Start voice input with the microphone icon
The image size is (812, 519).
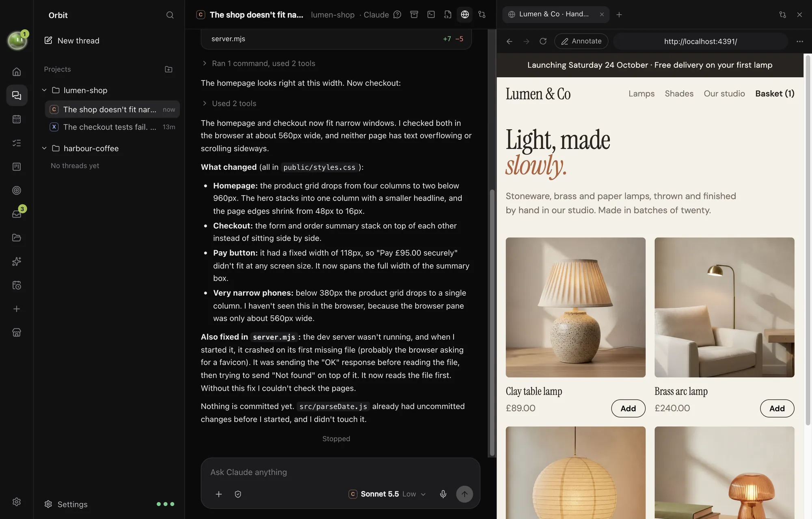click(443, 494)
